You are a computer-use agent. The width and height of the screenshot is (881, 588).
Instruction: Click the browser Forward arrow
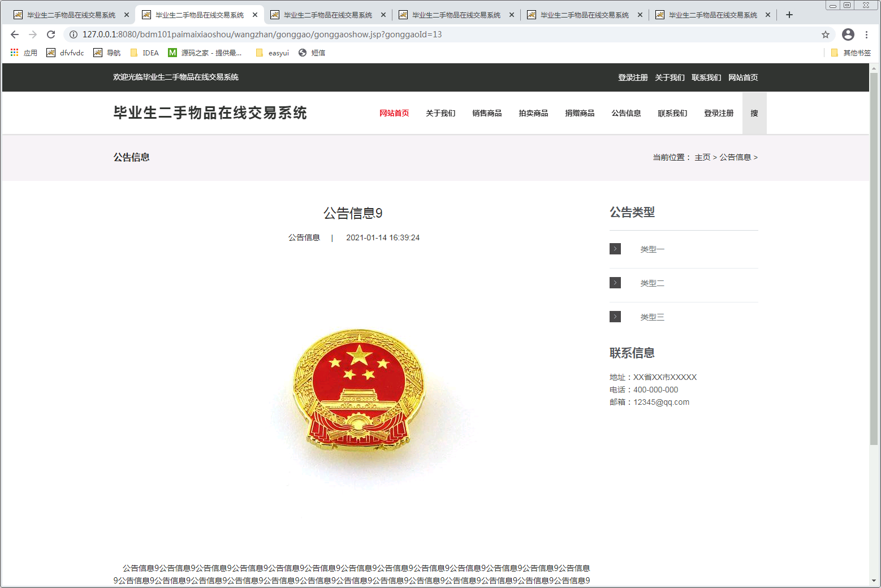(x=33, y=34)
